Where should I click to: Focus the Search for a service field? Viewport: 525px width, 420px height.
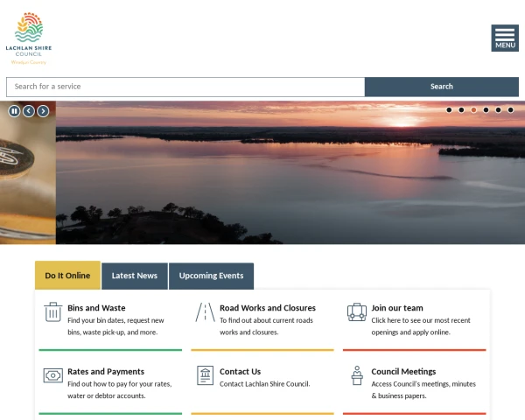[185, 87]
